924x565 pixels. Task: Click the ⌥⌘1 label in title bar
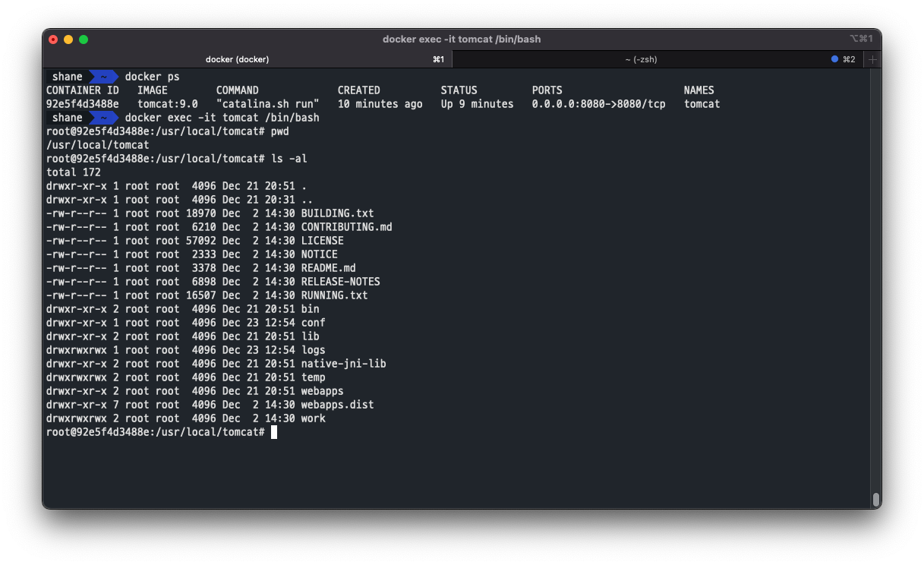click(860, 39)
